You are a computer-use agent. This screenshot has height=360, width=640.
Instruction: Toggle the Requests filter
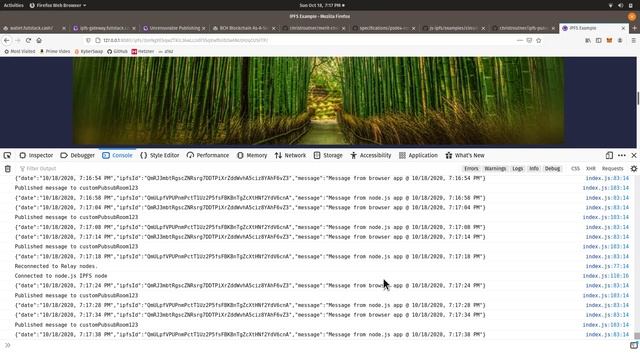tap(613, 169)
